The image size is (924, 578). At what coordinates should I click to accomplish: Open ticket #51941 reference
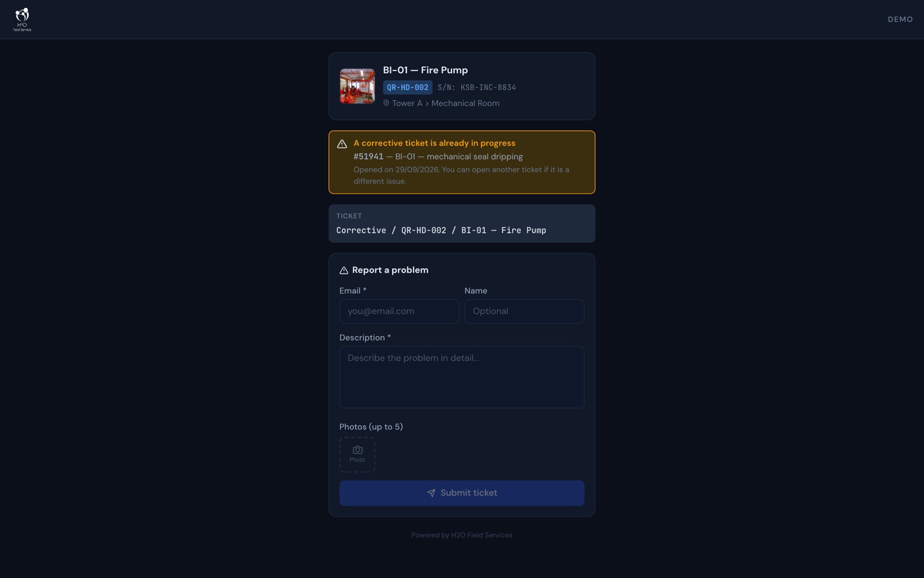[x=368, y=157]
